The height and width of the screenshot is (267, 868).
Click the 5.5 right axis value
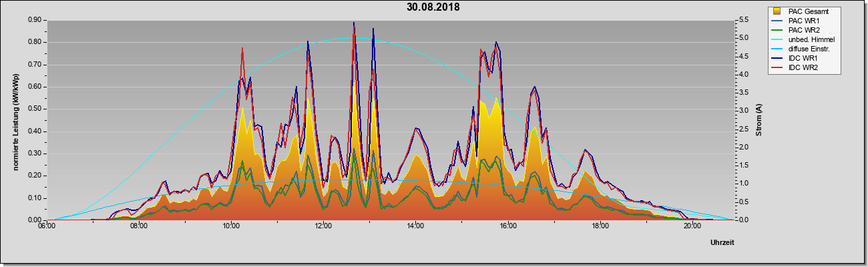[743, 20]
